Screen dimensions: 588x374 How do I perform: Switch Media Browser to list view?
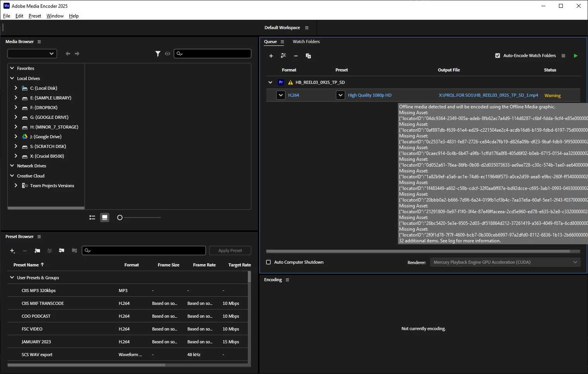[x=92, y=217]
